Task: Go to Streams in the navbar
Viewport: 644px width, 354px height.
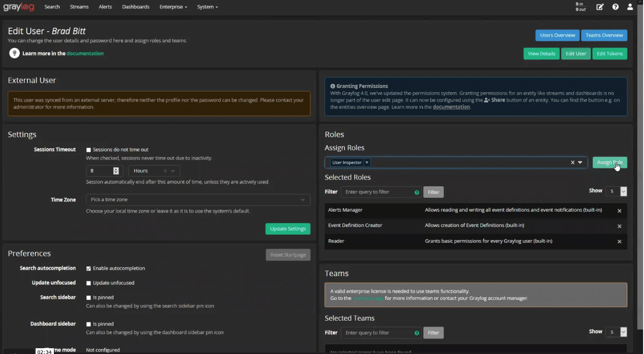Action: tap(79, 7)
